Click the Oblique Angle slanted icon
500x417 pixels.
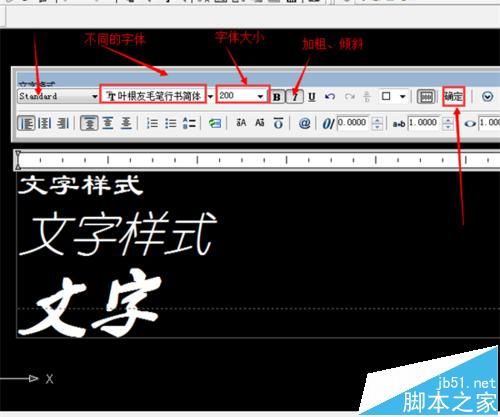pyautogui.click(x=328, y=124)
